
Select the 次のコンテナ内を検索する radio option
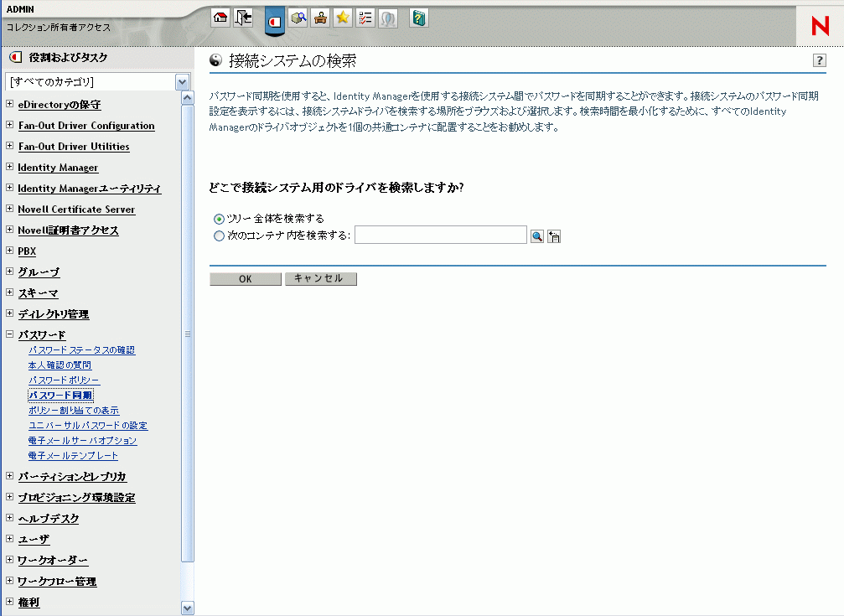click(x=217, y=234)
